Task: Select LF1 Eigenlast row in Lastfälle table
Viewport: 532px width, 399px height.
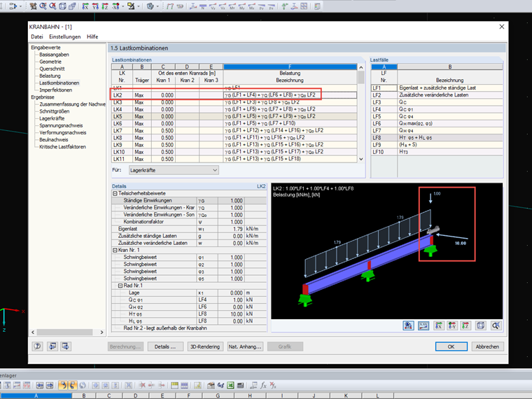Action: click(x=437, y=88)
